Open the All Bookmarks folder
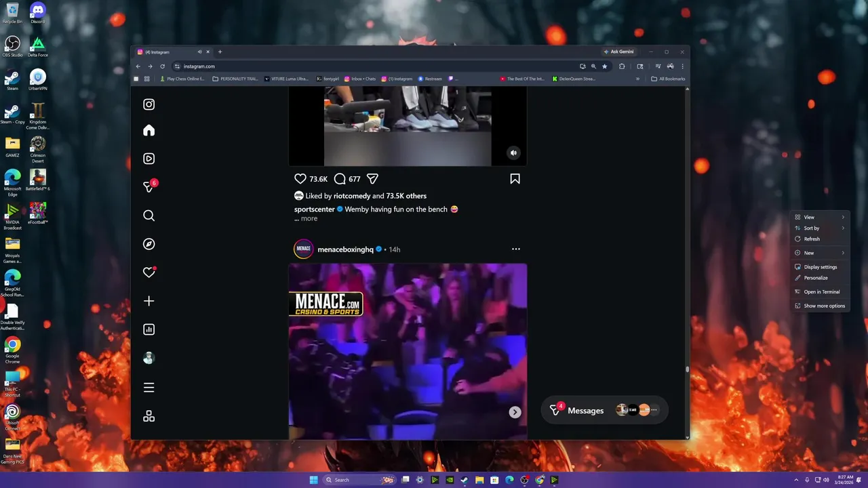The height and width of the screenshot is (488, 868). (668, 79)
